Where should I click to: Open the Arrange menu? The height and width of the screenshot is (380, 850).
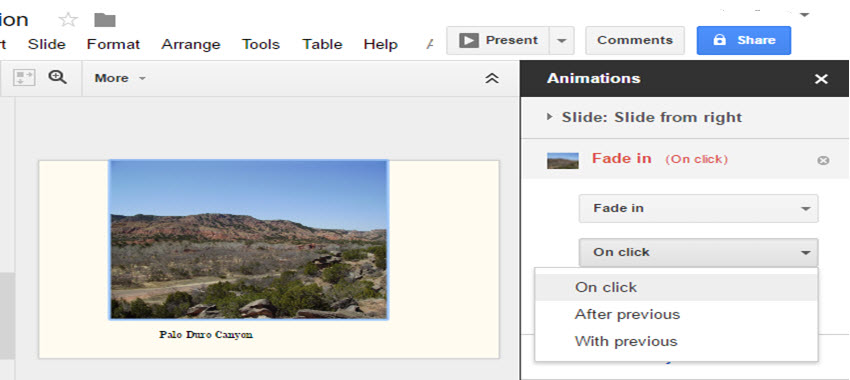tap(191, 44)
